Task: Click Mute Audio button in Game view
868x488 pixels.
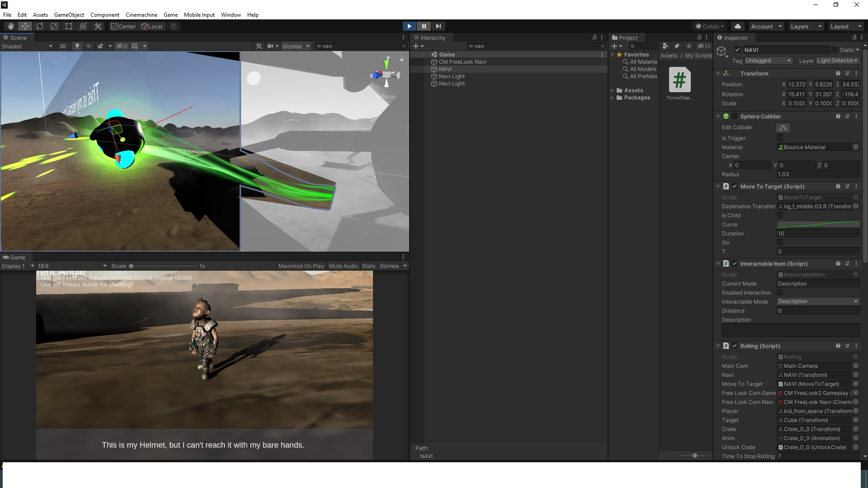Action: 344,266
